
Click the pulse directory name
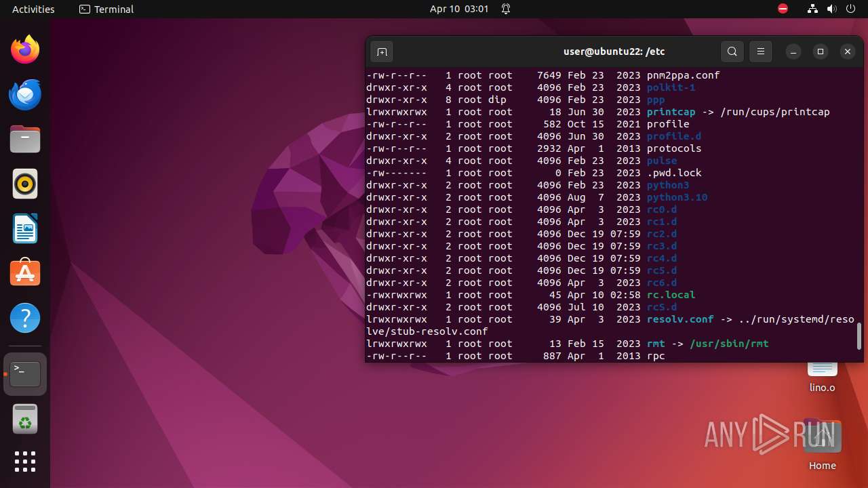coord(662,161)
